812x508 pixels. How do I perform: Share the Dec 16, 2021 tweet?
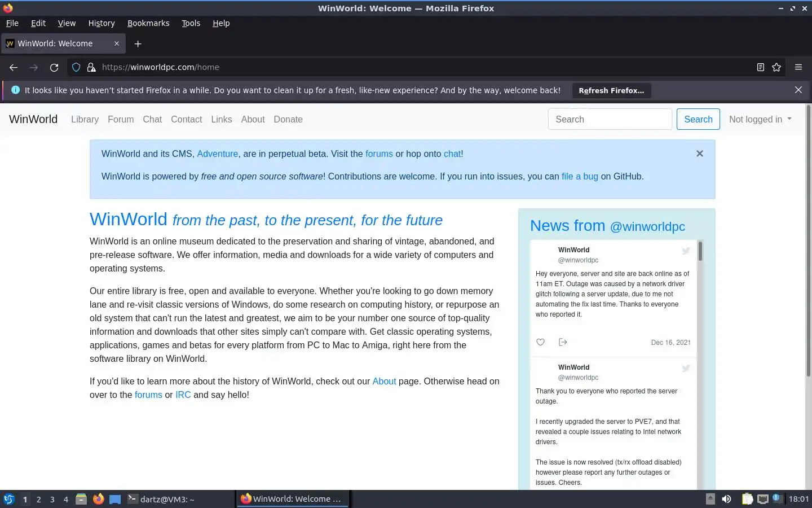563,342
